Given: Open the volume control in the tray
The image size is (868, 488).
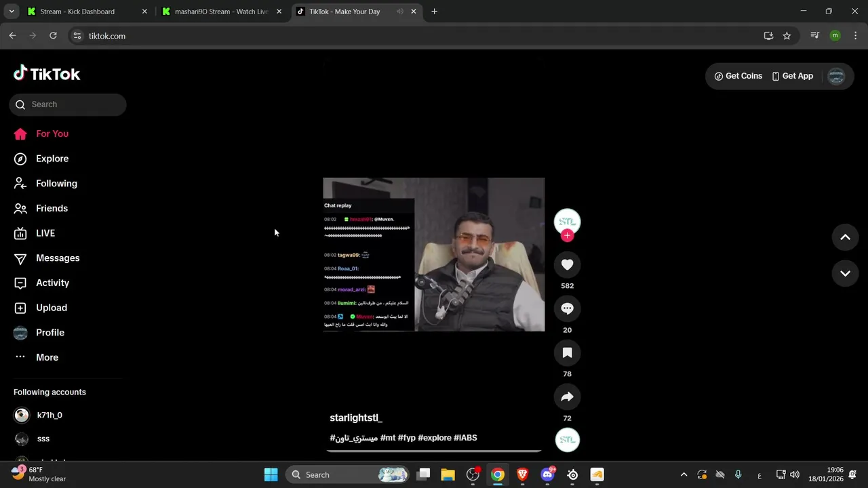Looking at the screenshot, I should click(x=795, y=474).
